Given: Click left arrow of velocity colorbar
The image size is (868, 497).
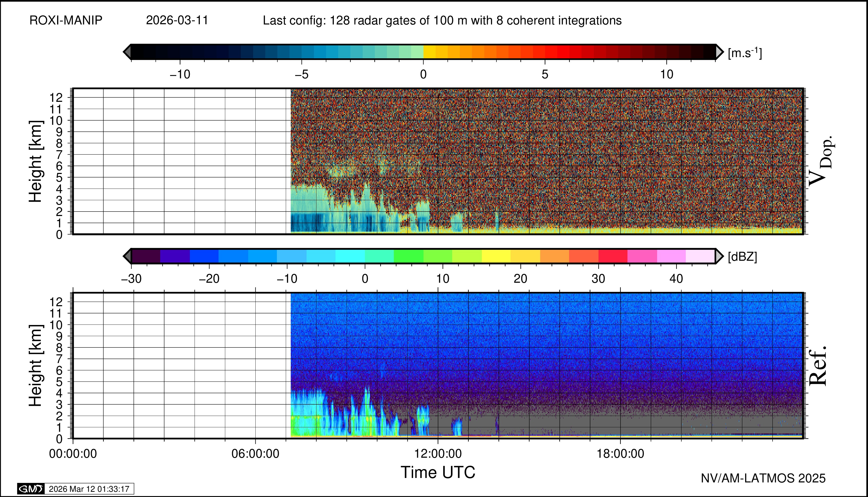Looking at the screenshot, I should coord(127,52).
